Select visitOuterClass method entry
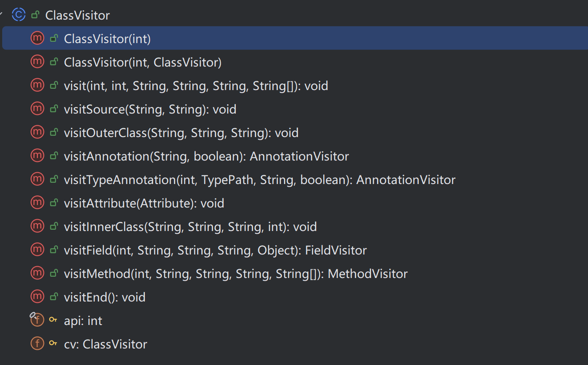This screenshot has height=365, width=588. click(181, 133)
